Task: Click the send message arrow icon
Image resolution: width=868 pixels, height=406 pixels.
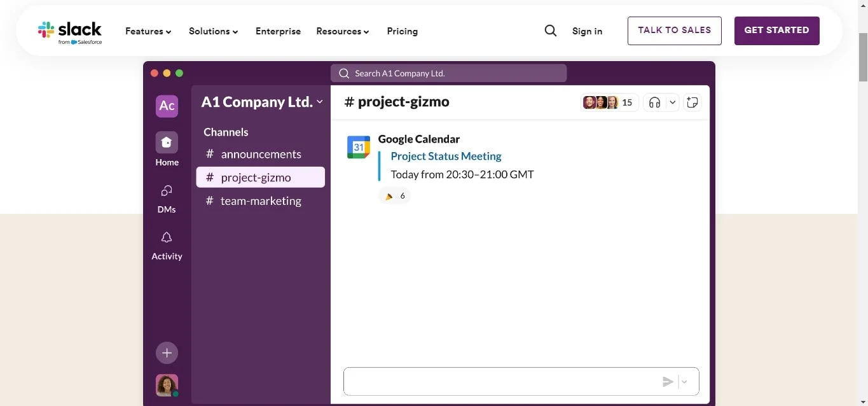Action: pos(668,381)
